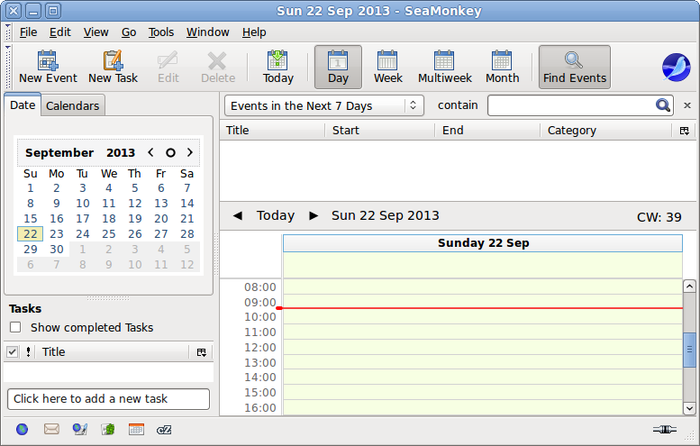
Task: Open Mail & Newsgroups from the status bar
Action: 51,429
